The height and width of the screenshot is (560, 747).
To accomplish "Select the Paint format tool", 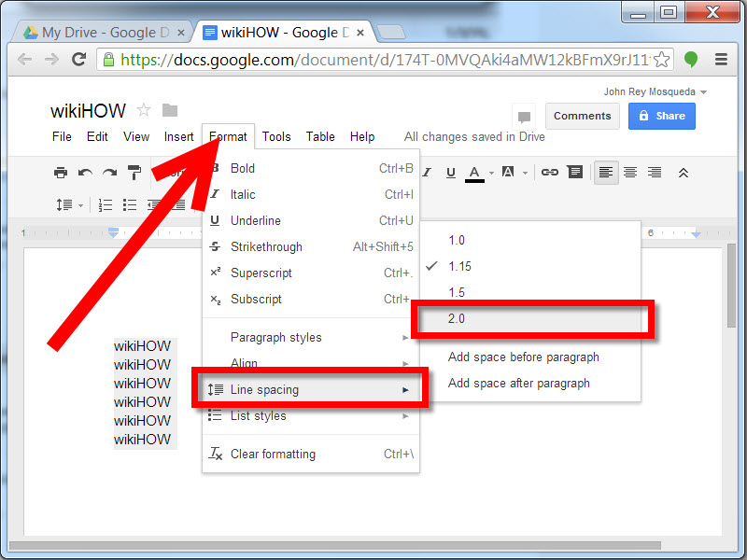I will coord(134,173).
